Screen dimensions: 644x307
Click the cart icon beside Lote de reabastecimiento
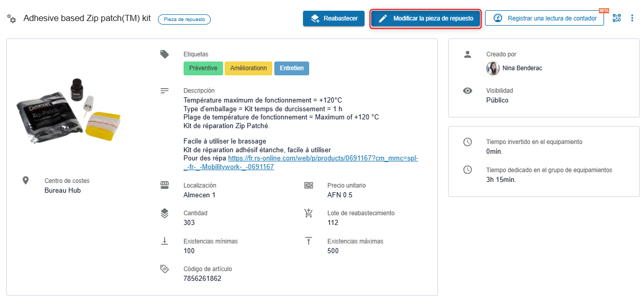pos(309,213)
